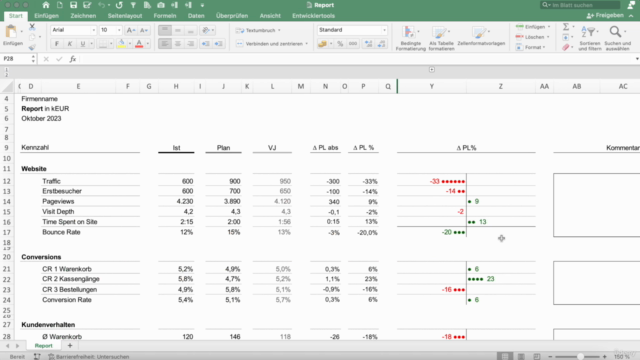The width and height of the screenshot is (640, 360).
Task: Click the thousands separator (000) icon
Action: 353,44
